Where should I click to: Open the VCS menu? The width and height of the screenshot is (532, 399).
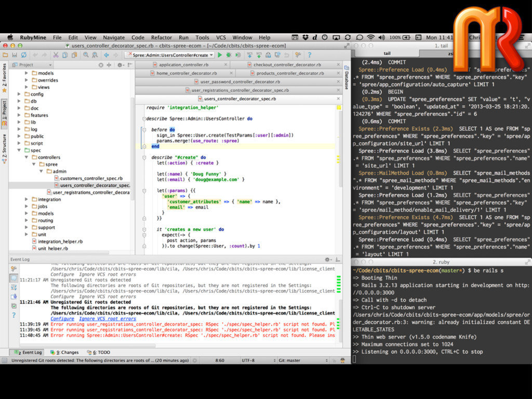point(221,37)
